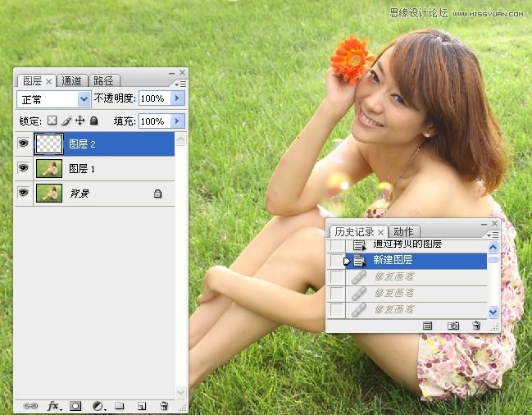This screenshot has width=532, height=415.
Task: Toggle visibility of 图层 1
Action: pos(24,169)
